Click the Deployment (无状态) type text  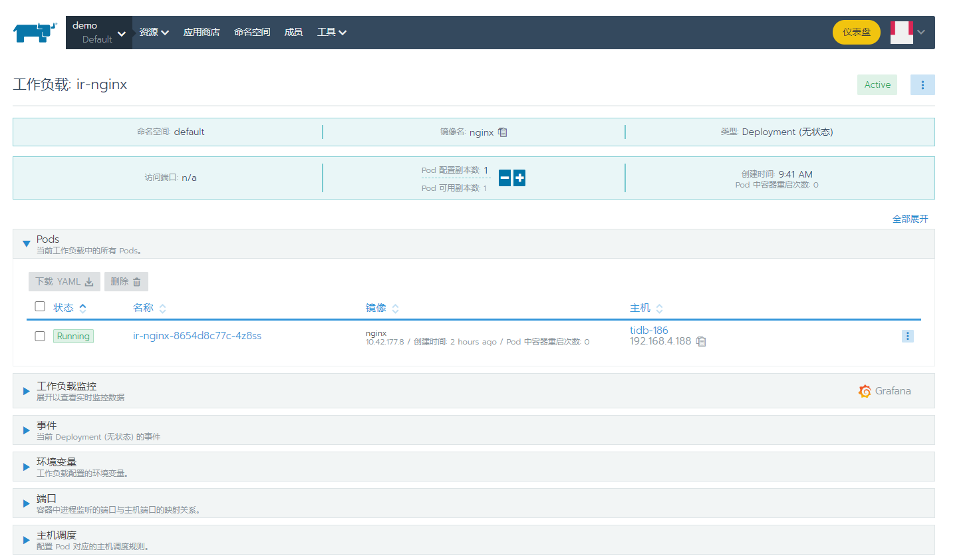pyautogui.click(x=787, y=132)
